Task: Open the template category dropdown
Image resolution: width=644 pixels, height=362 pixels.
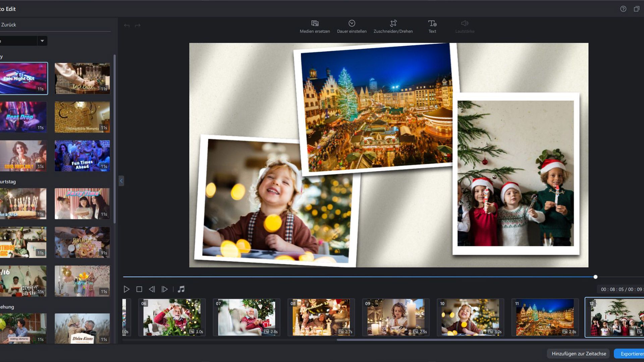Action: (x=42, y=41)
